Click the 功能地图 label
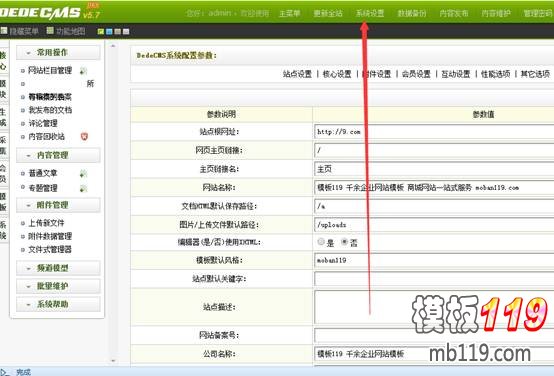The width and height of the screenshot is (554, 376). tap(70, 31)
